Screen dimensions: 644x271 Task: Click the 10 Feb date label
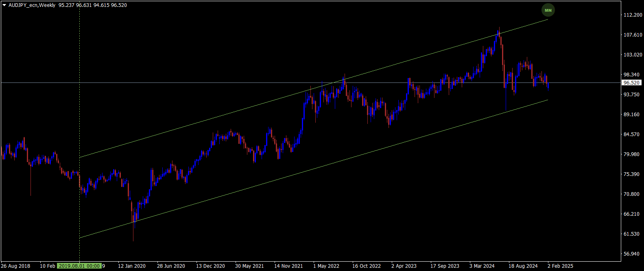pos(48,266)
